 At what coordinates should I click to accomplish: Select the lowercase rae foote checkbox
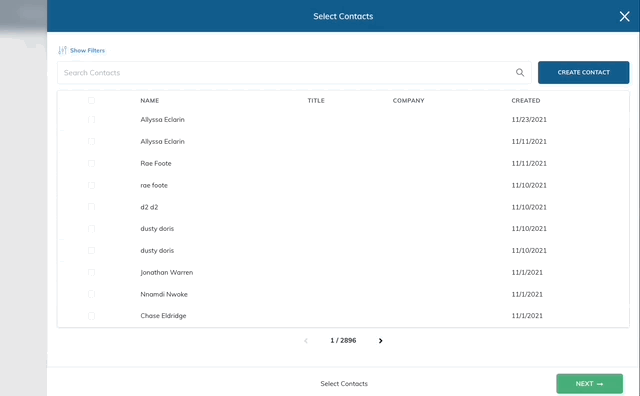[x=91, y=185]
